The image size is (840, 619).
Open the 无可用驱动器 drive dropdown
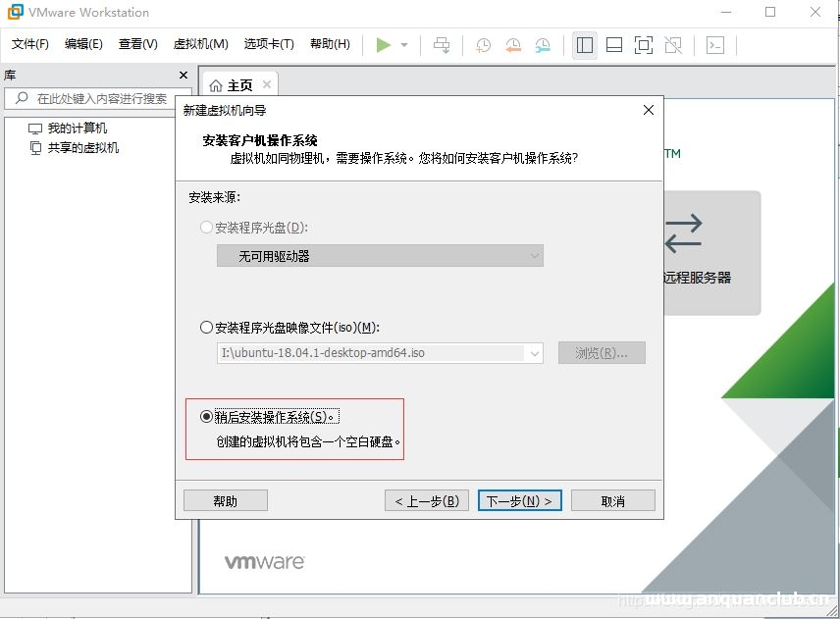[536, 255]
